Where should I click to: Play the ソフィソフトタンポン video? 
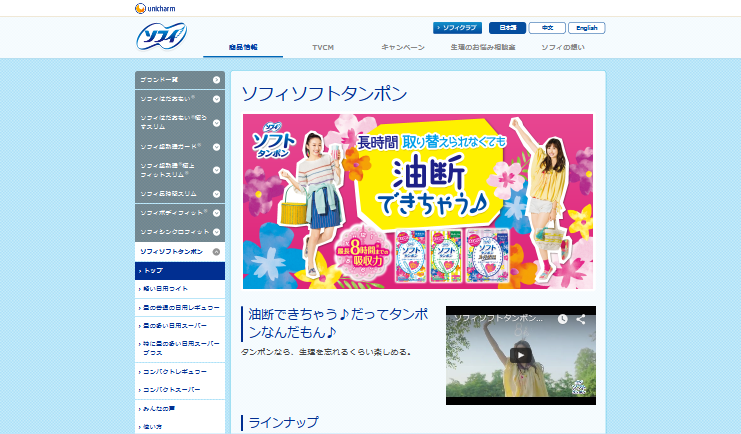tap(520, 356)
